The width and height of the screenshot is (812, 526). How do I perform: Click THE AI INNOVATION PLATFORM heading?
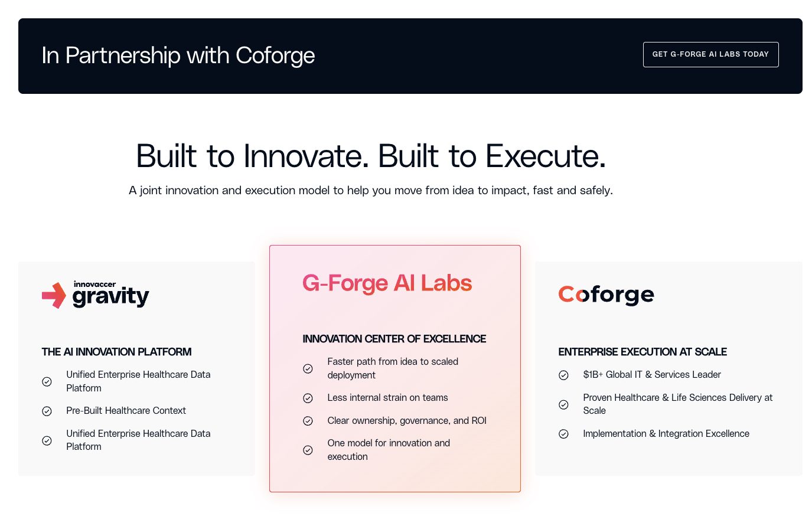[x=116, y=352]
